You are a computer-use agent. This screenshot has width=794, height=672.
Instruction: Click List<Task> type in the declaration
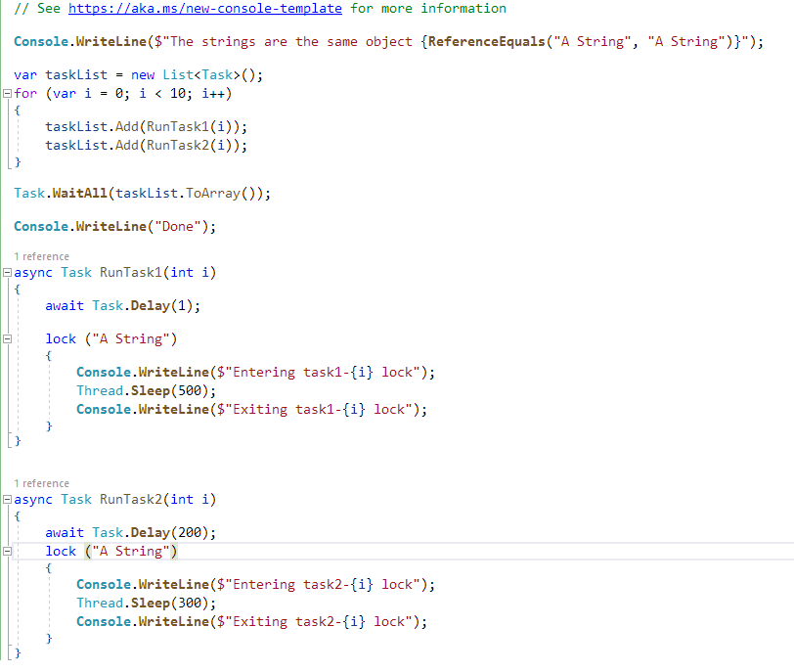(201, 75)
